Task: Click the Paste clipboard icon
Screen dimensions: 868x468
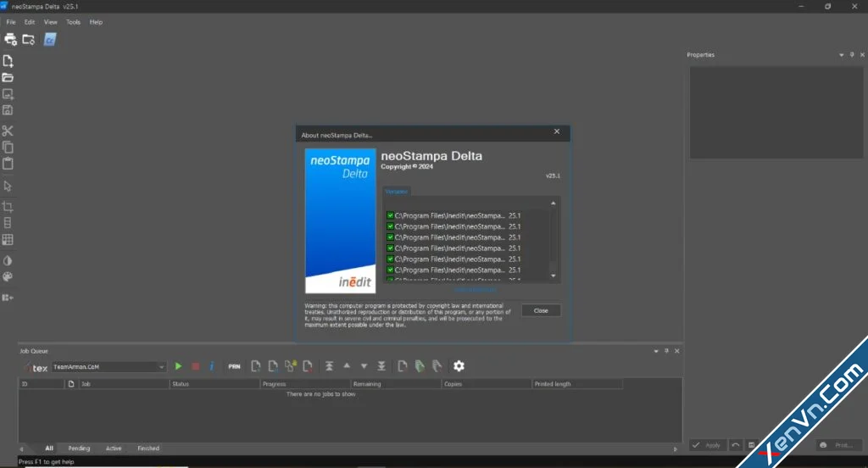Action: click(x=8, y=164)
